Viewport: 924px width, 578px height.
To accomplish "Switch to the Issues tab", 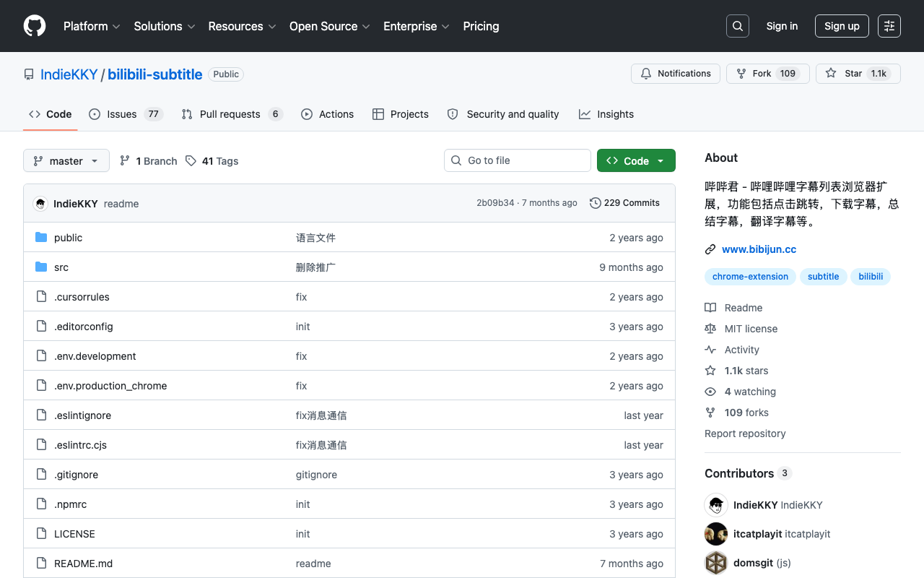I will 126,114.
